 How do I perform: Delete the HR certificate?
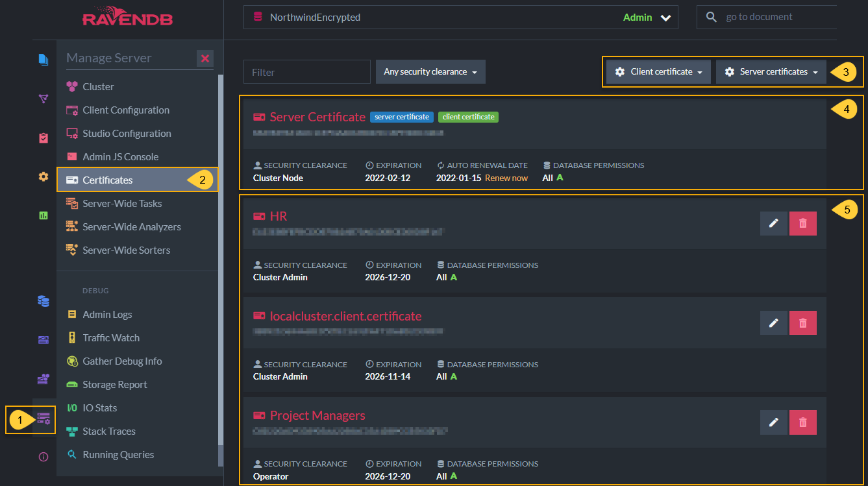(803, 223)
